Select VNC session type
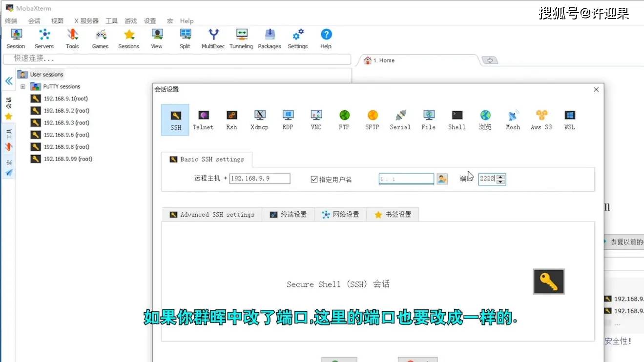Image resolution: width=644 pixels, height=362 pixels. (316, 120)
